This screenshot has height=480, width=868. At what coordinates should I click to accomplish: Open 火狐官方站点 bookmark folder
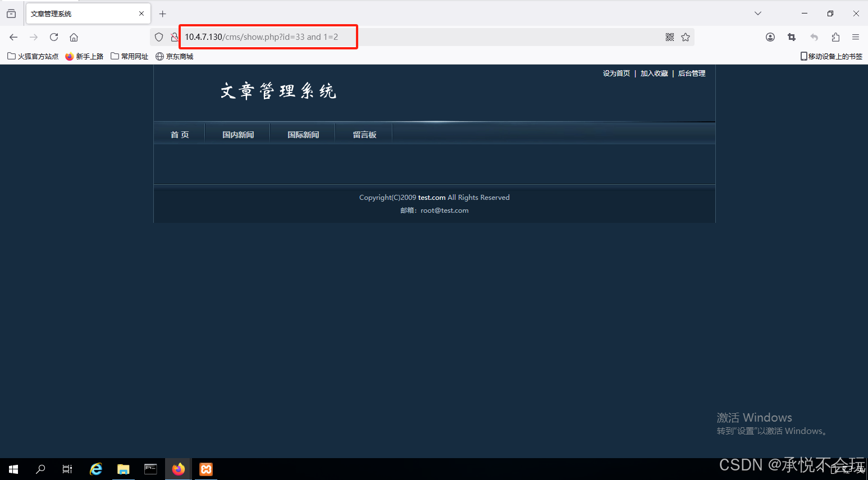[x=33, y=56]
